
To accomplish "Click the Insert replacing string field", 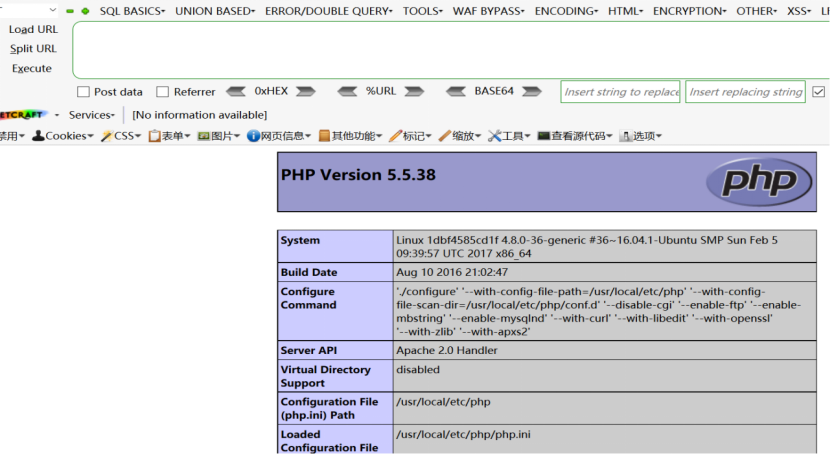I will pyautogui.click(x=745, y=92).
